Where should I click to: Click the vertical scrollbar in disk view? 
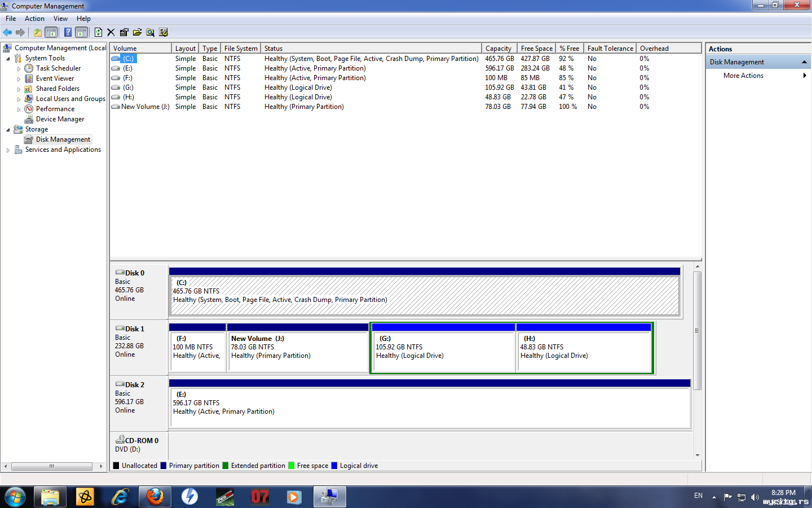(698, 331)
